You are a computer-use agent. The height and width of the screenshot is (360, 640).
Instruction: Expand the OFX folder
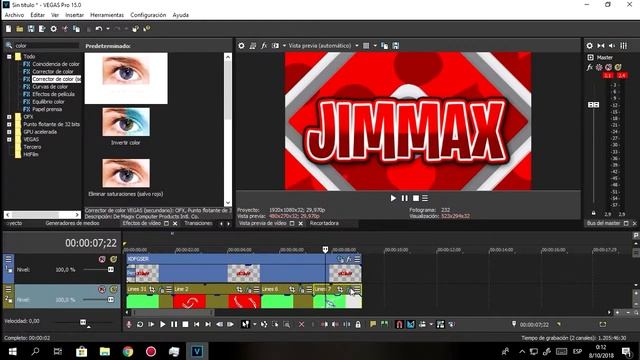tap(9, 117)
